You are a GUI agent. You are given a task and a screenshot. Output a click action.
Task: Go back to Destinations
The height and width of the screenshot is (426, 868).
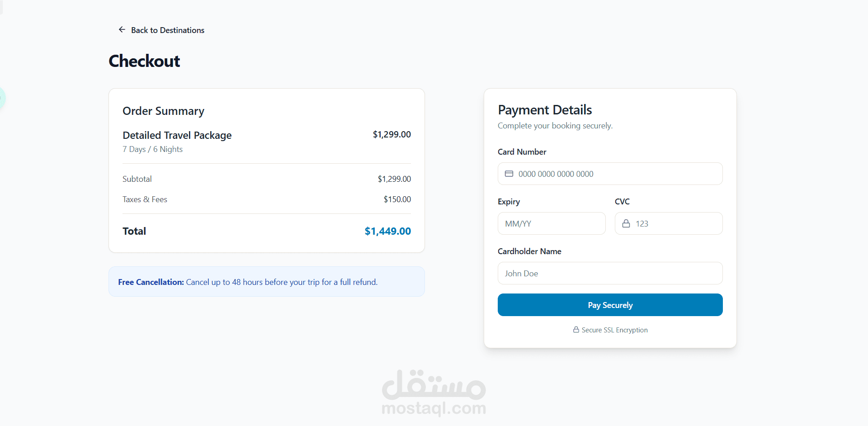click(167, 30)
